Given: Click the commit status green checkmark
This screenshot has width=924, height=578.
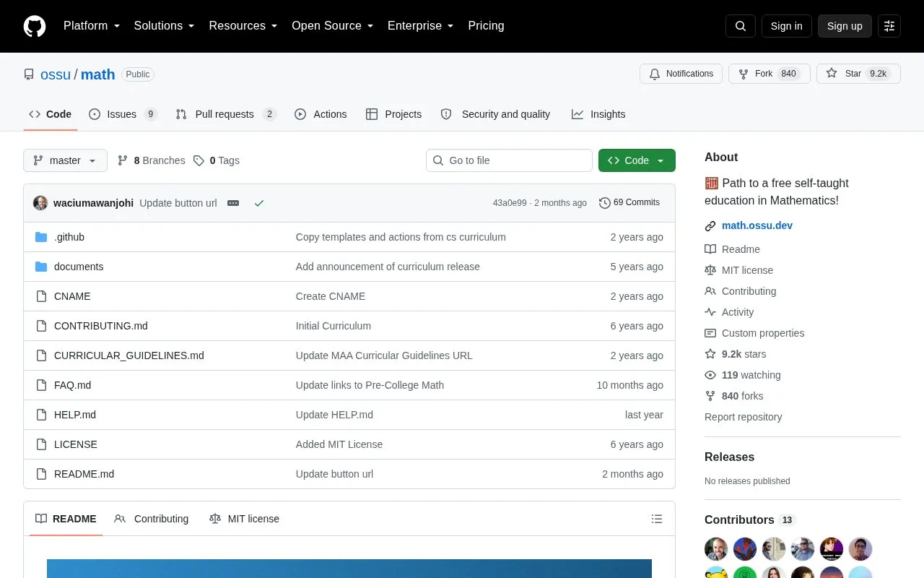Looking at the screenshot, I should [x=259, y=203].
